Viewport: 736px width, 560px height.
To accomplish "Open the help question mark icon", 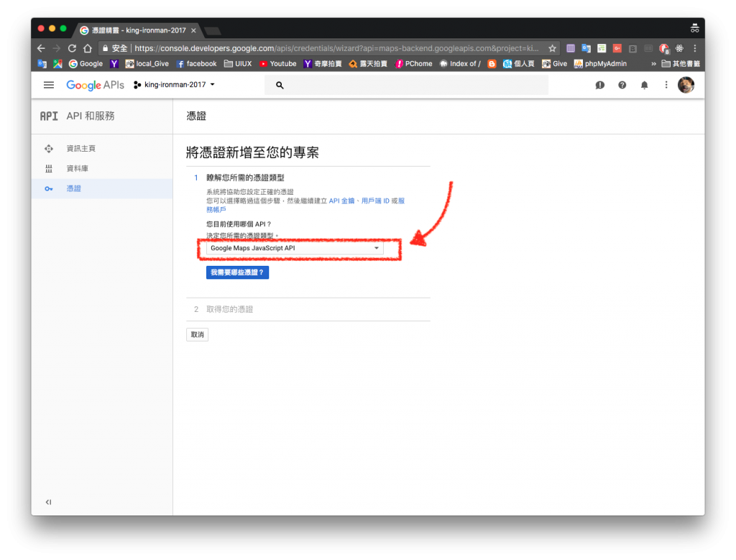I will (x=622, y=85).
